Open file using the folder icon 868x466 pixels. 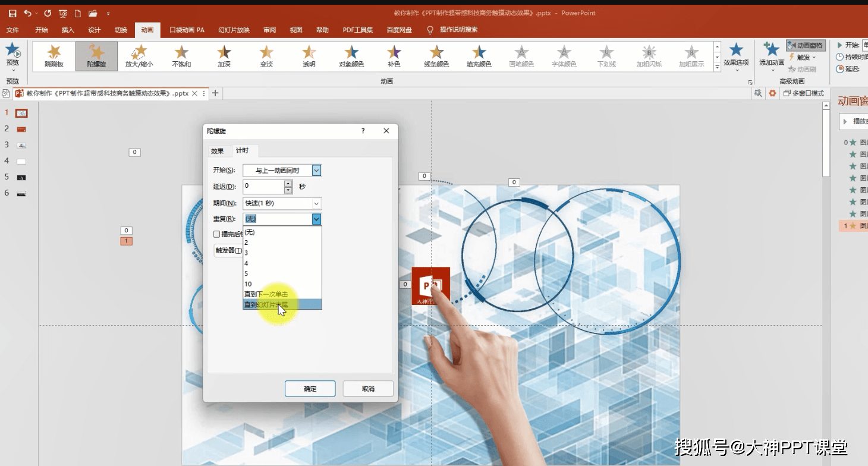(x=93, y=13)
